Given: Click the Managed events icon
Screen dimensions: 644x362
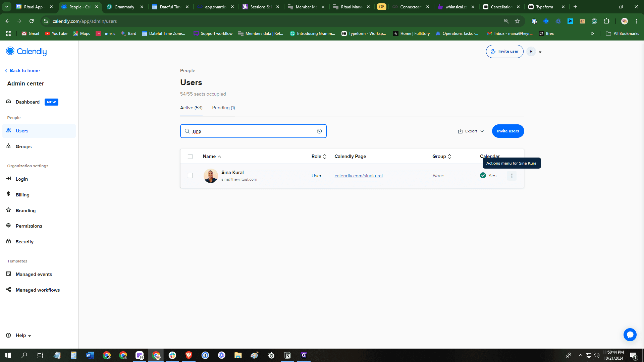Looking at the screenshot, I should tap(9, 274).
